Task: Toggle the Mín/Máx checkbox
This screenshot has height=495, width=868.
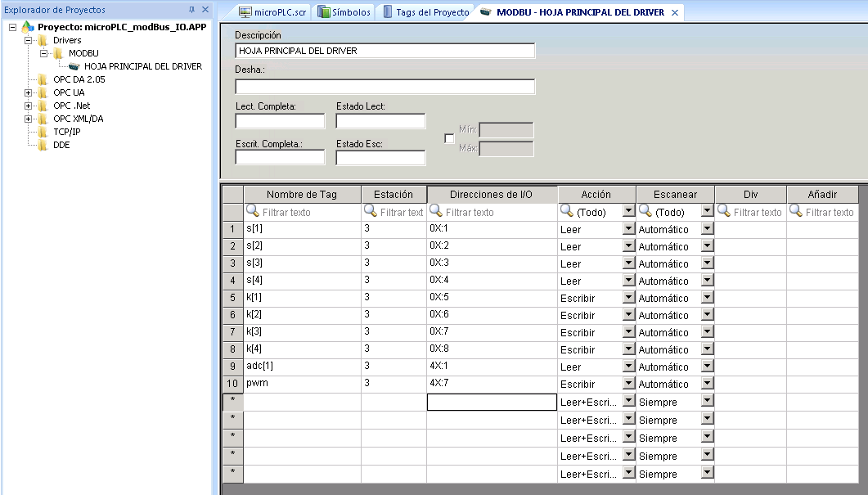Action: tap(449, 138)
